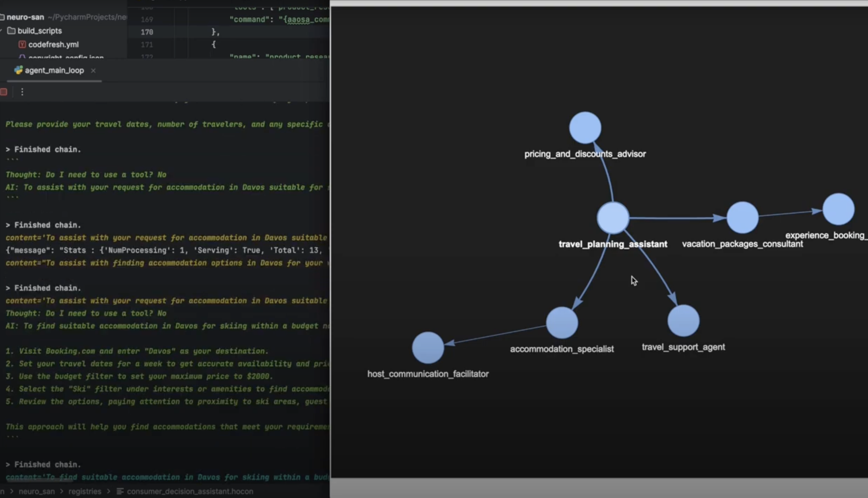The image size is (868, 498).
Task: Click line number 170 in the editor gutter
Action: (x=147, y=32)
